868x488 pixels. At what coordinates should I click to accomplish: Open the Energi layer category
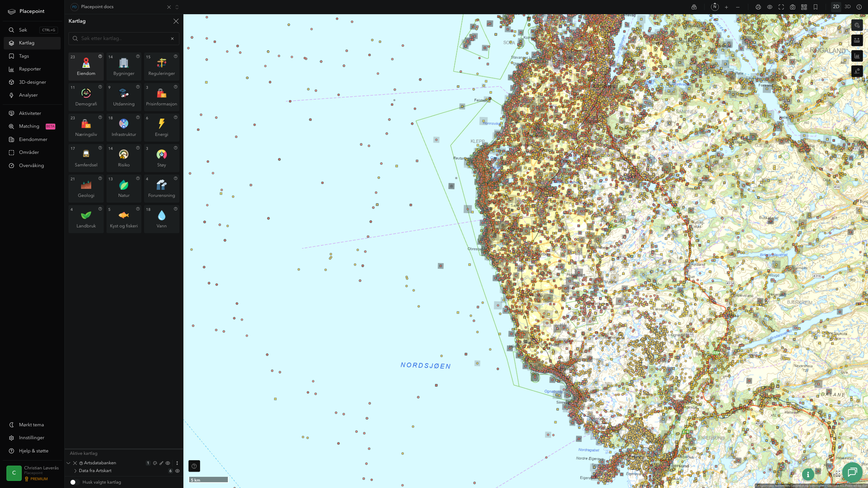[x=162, y=127]
